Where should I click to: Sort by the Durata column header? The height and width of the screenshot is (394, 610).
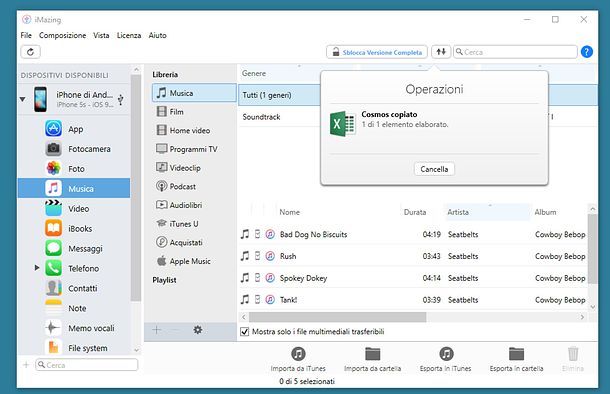pos(415,212)
